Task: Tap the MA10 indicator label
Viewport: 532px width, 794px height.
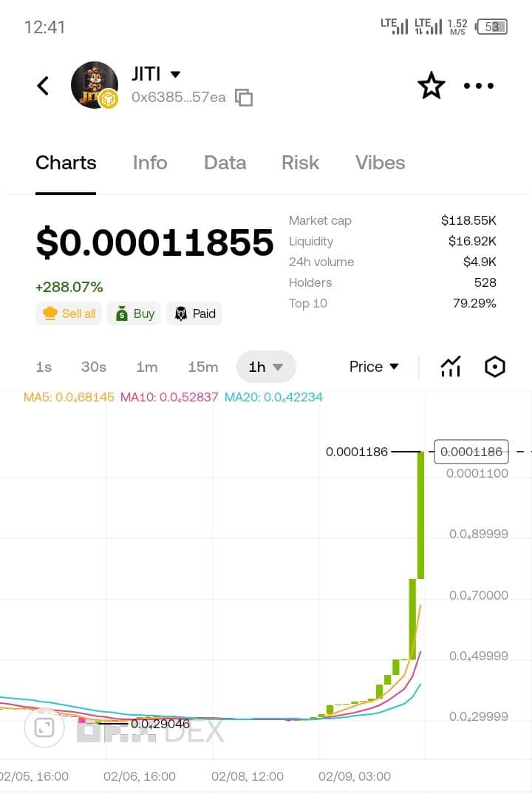Action: pos(169,397)
